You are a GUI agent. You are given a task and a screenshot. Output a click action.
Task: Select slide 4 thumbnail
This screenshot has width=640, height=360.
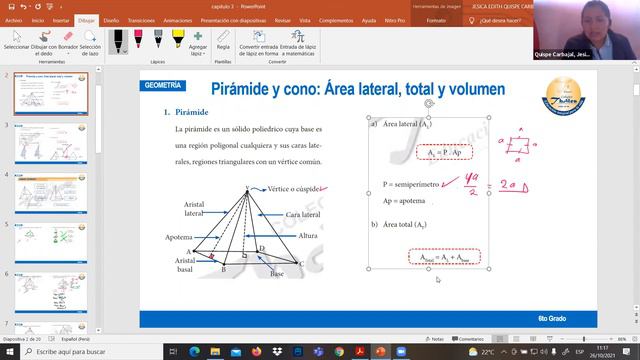tap(51, 193)
